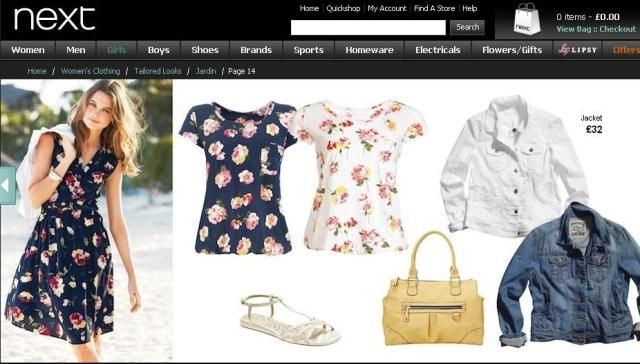The height and width of the screenshot is (364, 640).
Task: Open the Lipsy brand logo tab
Action: pos(578,50)
